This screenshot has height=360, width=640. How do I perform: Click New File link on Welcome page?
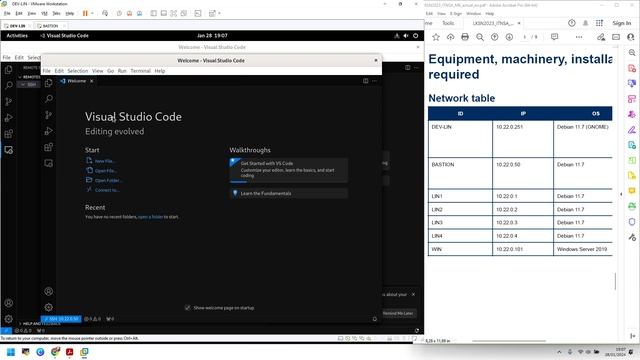(104, 161)
